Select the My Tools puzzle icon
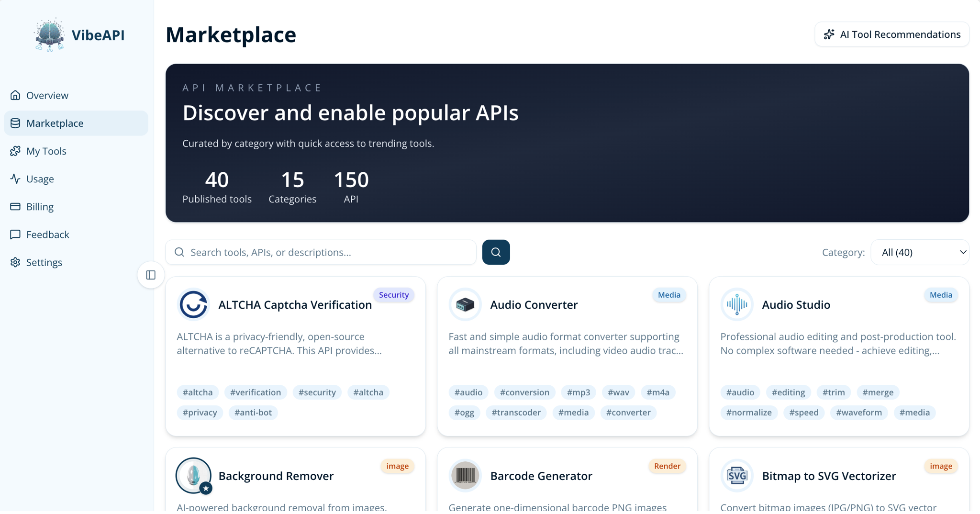980x514 pixels. 16,151
